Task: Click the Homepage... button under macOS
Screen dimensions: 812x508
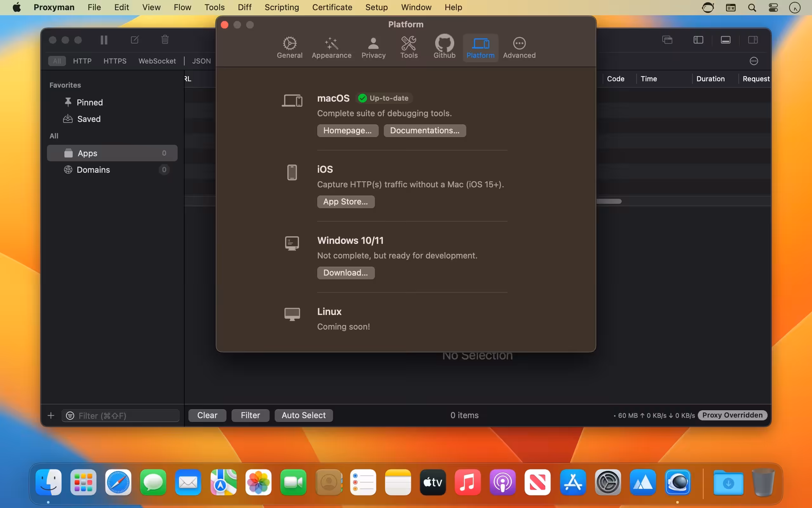Action: coord(348,131)
